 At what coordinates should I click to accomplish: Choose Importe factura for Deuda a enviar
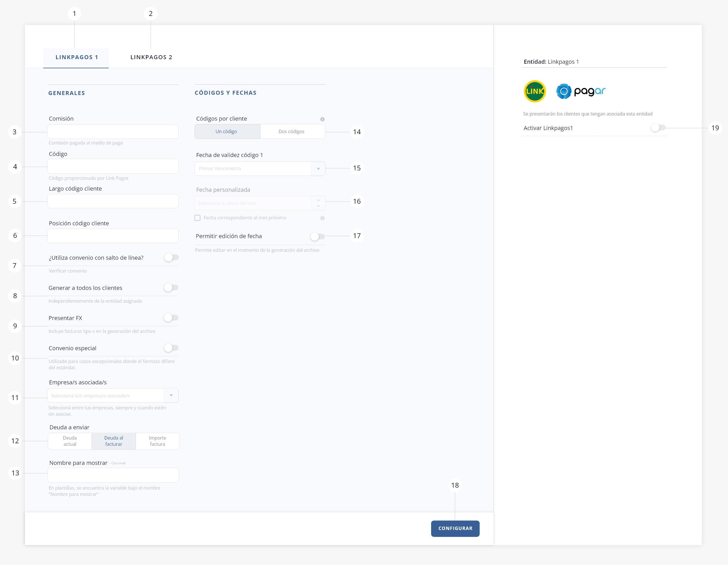157,441
